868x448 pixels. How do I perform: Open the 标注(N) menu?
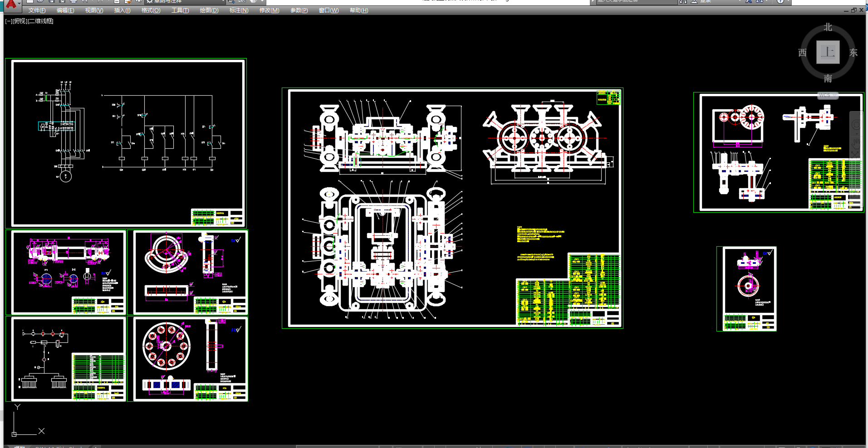pyautogui.click(x=239, y=10)
